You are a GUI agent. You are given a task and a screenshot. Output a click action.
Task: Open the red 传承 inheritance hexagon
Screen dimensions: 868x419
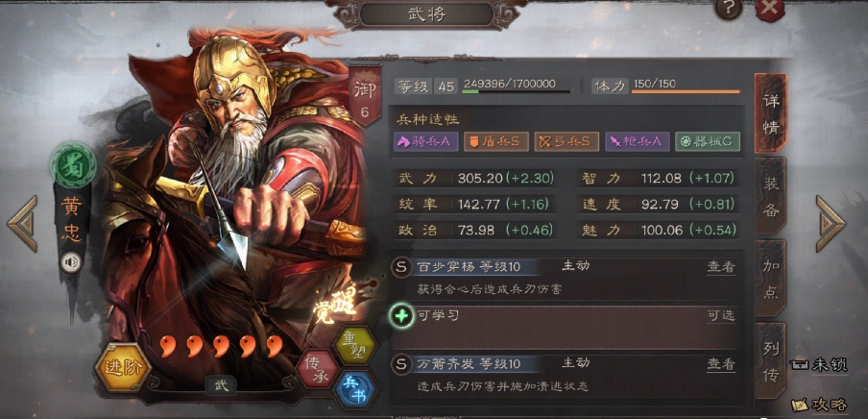pos(317,369)
